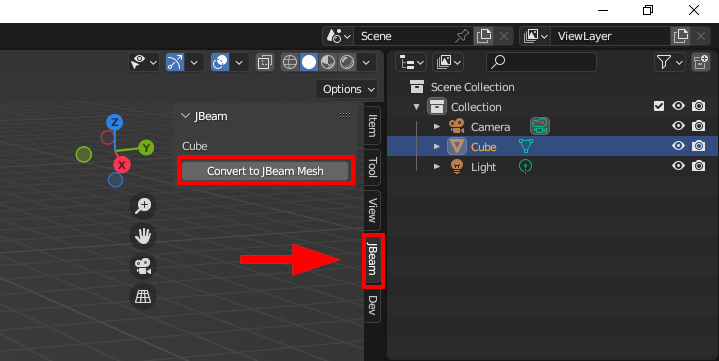Open object visibility and selectability dropdown

[x=144, y=62]
